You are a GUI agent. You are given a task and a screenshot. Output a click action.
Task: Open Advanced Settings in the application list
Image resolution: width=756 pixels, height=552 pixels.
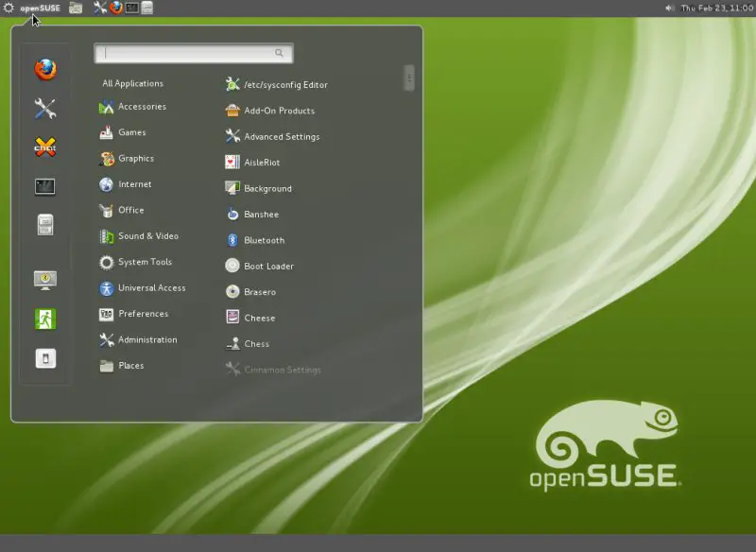(x=272, y=137)
